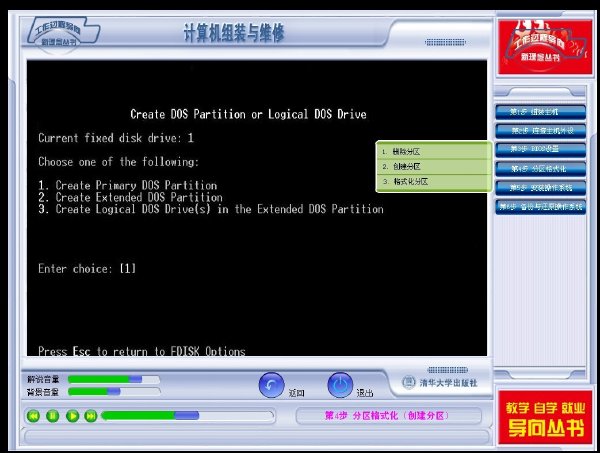Pause the tutorial playback
The width and height of the screenshot is (600, 453).
pyautogui.click(x=52, y=416)
